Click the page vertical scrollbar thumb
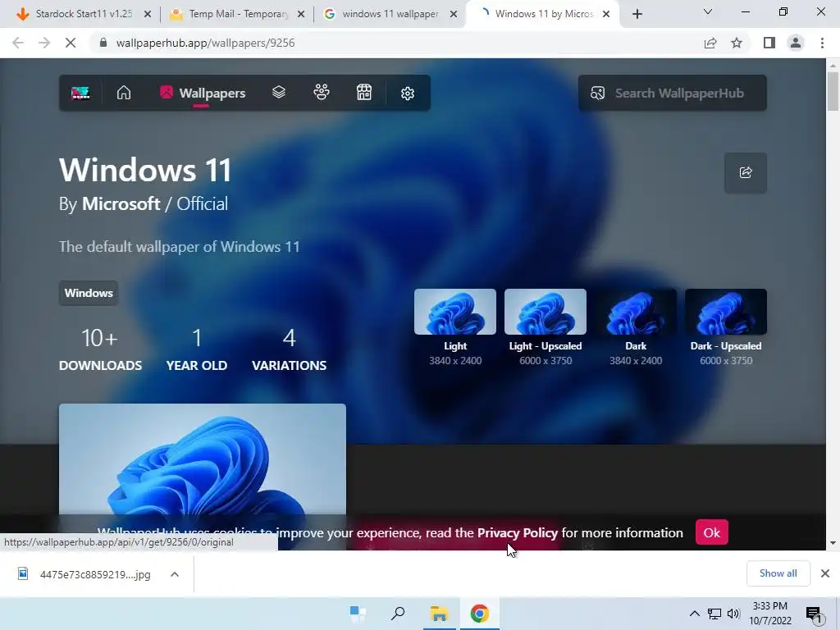This screenshot has height=630, width=840. tap(833, 92)
